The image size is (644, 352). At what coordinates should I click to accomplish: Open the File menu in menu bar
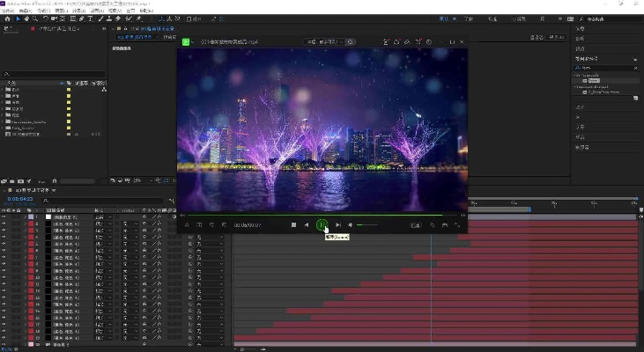pyautogui.click(x=8, y=10)
